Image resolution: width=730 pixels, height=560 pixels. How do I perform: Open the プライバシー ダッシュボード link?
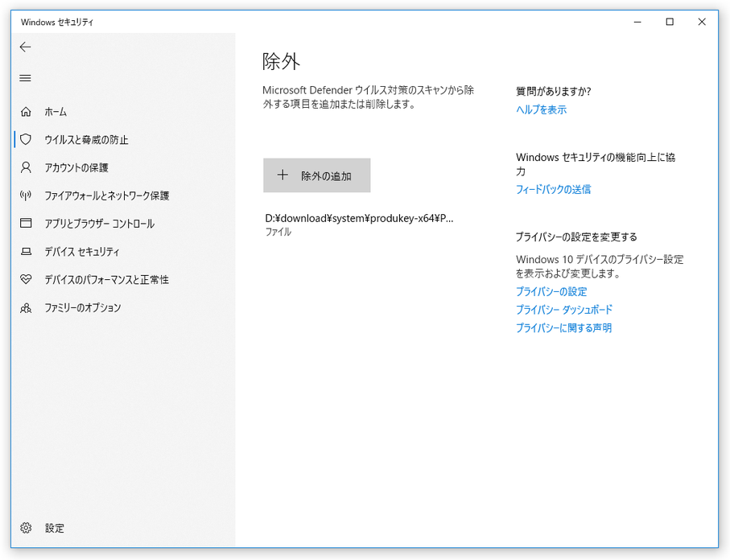564,310
